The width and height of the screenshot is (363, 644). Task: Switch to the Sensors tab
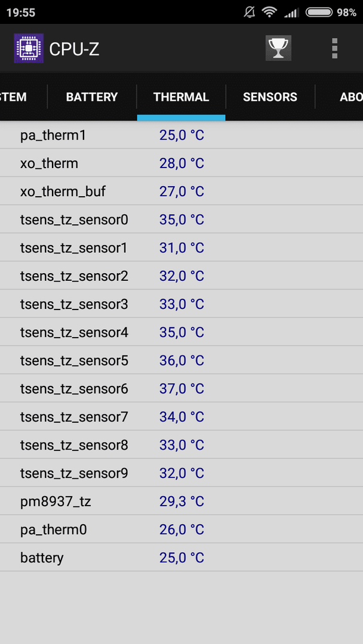tap(270, 97)
